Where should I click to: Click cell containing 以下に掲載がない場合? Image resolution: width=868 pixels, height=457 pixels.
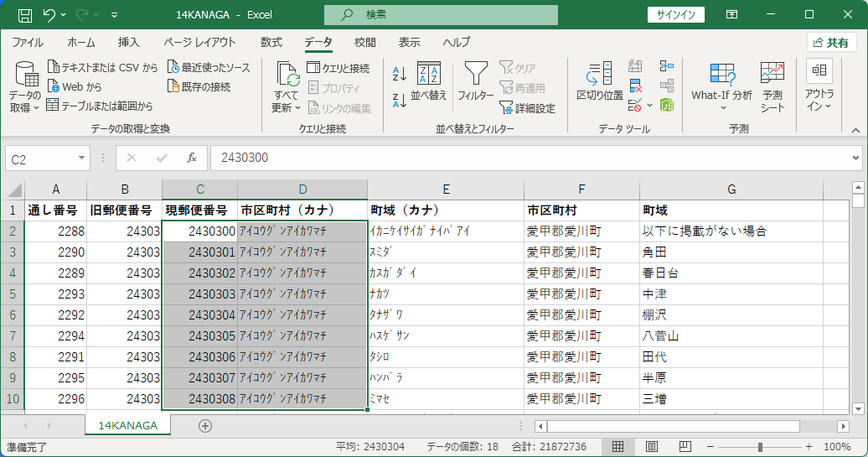(731, 231)
